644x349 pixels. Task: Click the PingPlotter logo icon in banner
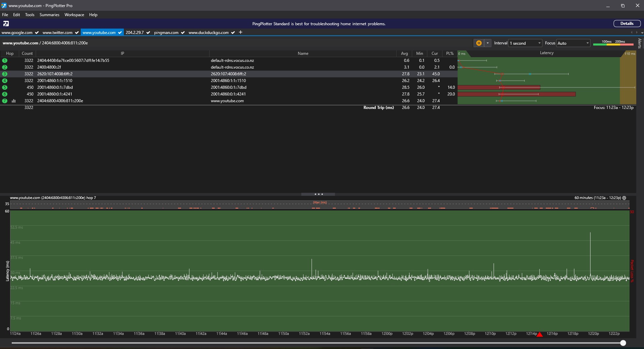click(6, 24)
